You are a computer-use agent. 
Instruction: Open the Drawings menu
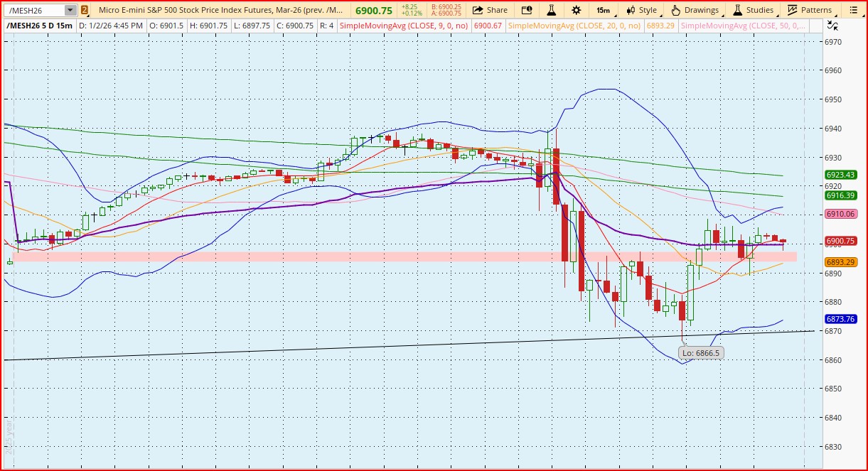tap(695, 10)
